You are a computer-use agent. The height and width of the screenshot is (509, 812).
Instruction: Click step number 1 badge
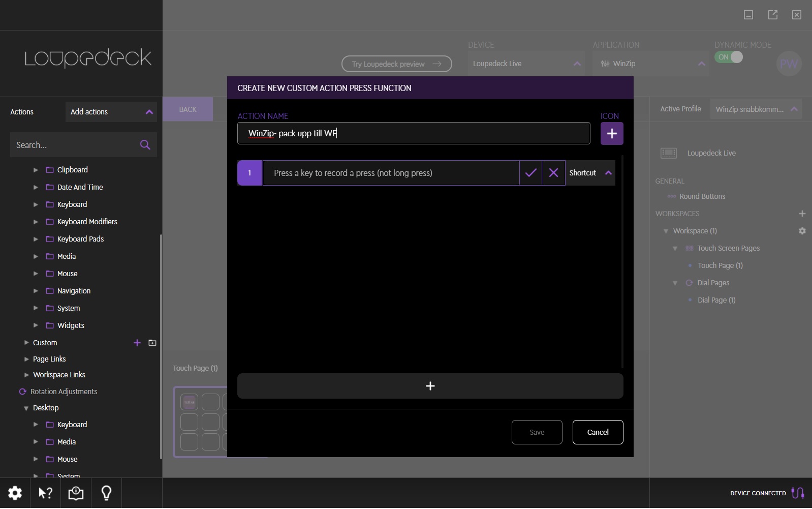(249, 173)
